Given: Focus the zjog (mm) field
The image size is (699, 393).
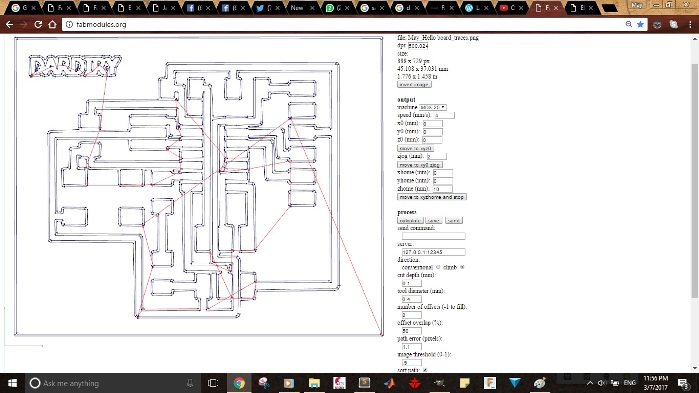Looking at the screenshot, I should [436, 156].
